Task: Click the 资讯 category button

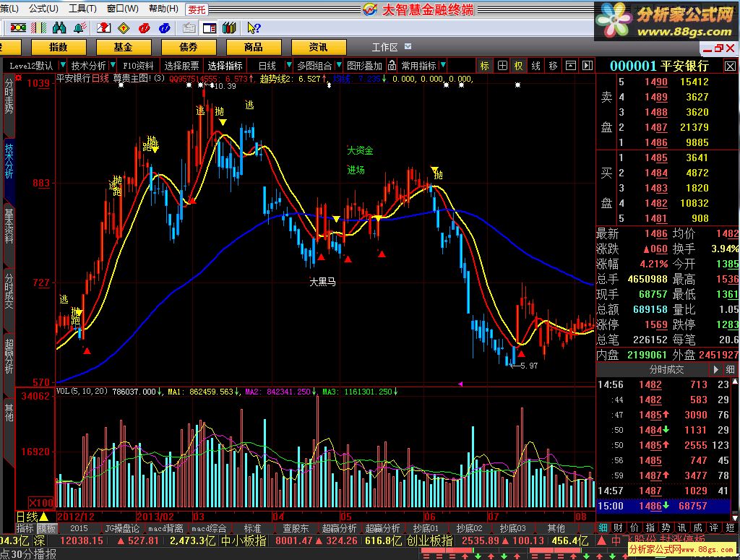Action: point(319,47)
